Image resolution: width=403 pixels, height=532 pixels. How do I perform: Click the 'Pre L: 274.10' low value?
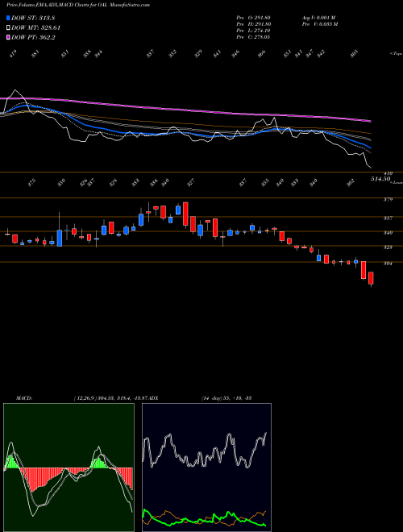pos(253,31)
